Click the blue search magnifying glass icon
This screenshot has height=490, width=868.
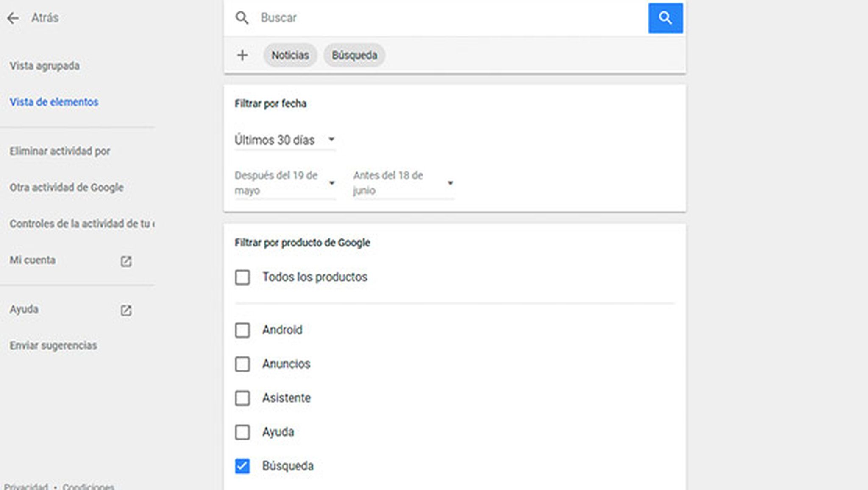click(x=665, y=18)
